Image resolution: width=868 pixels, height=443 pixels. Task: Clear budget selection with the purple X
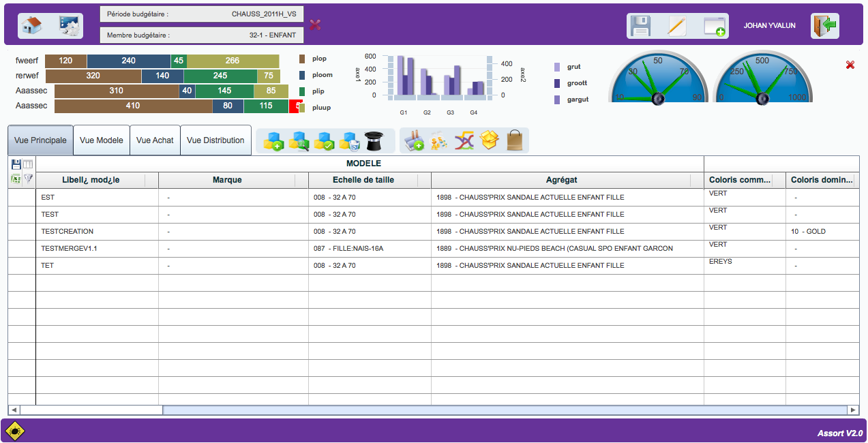coord(315,25)
